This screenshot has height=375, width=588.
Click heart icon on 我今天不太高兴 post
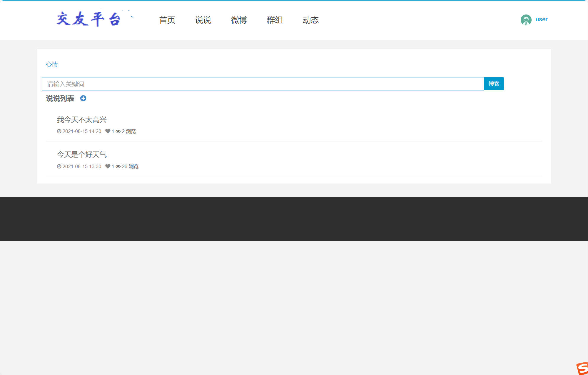tap(108, 131)
